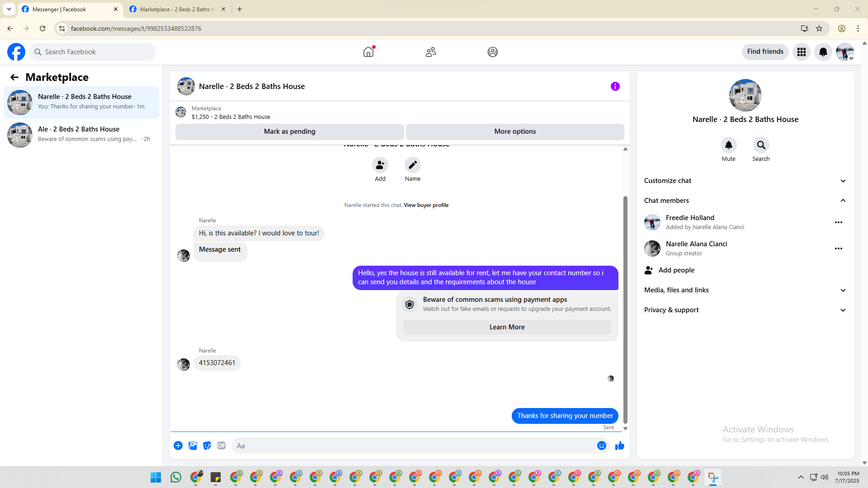Expand the Privacy & support section
This screenshot has width=868, height=488.
[745, 310]
